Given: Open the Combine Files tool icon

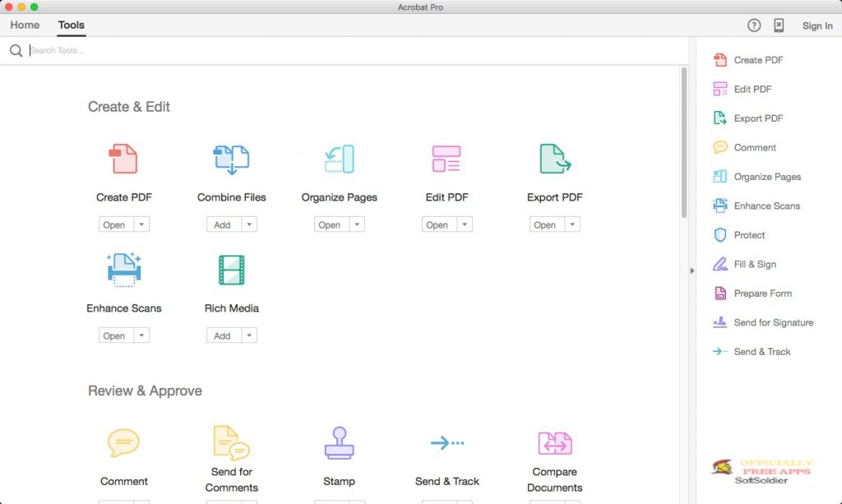Looking at the screenshot, I should (x=231, y=160).
